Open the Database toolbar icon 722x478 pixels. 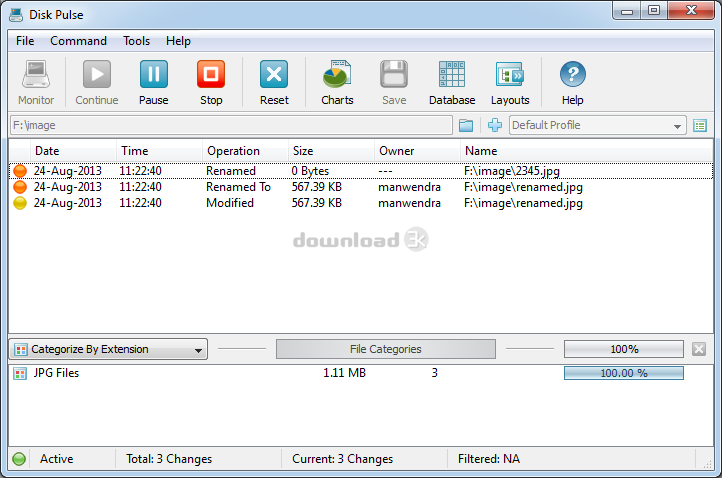coord(452,76)
